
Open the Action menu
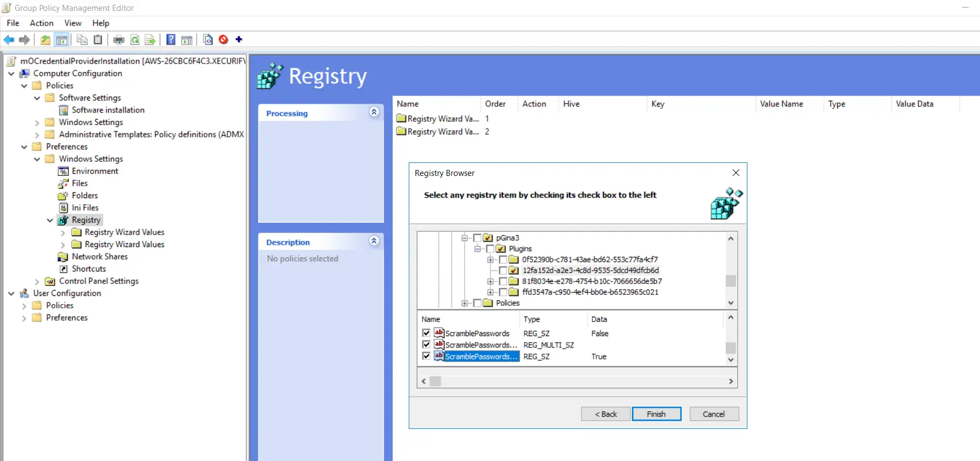[42, 23]
